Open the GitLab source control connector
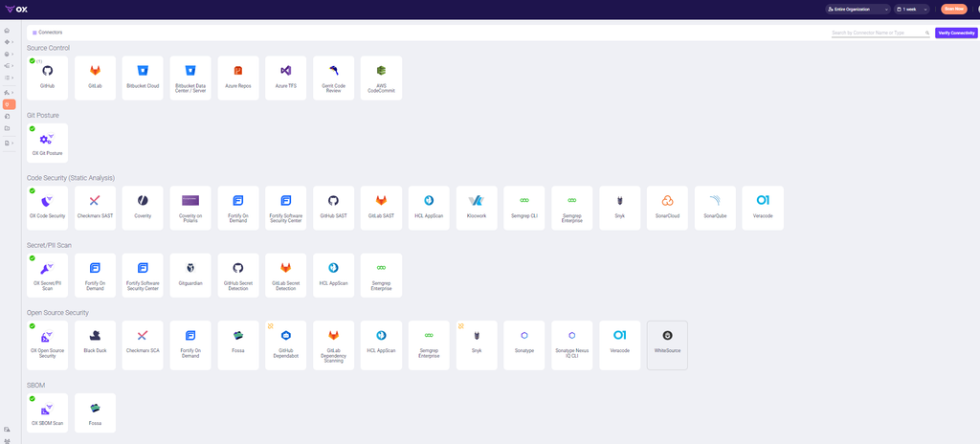Viewport: 980px width, 444px height. (x=95, y=78)
